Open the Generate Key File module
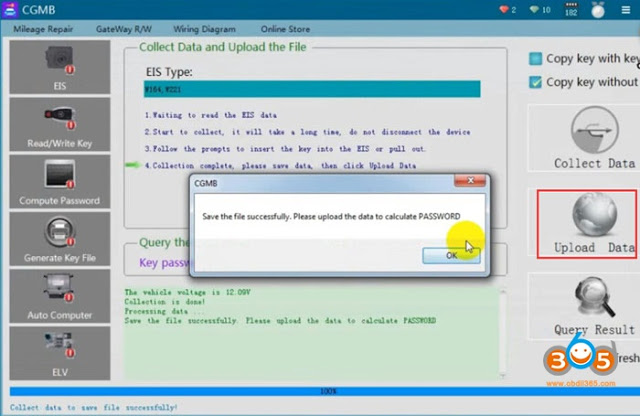This screenshot has width=640, height=416. pyautogui.click(x=60, y=239)
